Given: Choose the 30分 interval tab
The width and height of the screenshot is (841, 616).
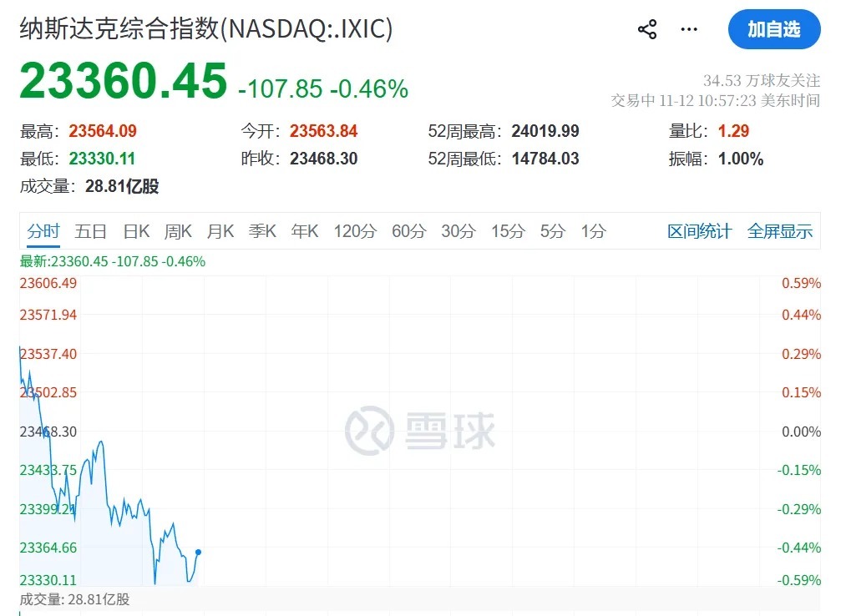Looking at the screenshot, I should pos(458,232).
